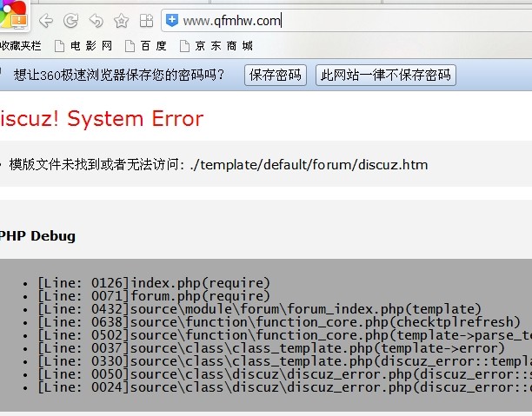Image resolution: width=532 pixels, height=416 pixels.
Task: Click the Line 0502 function_core.php entry
Action: click(x=285, y=335)
